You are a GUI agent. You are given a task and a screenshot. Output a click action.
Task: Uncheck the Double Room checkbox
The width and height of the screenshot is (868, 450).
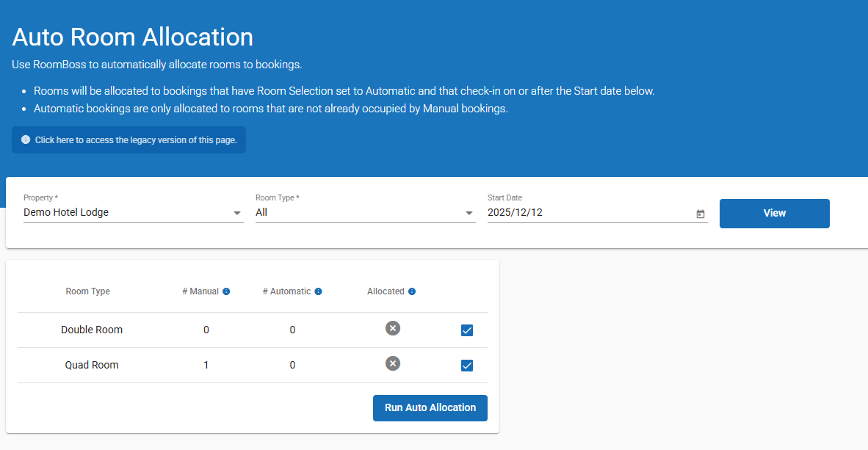tap(467, 330)
